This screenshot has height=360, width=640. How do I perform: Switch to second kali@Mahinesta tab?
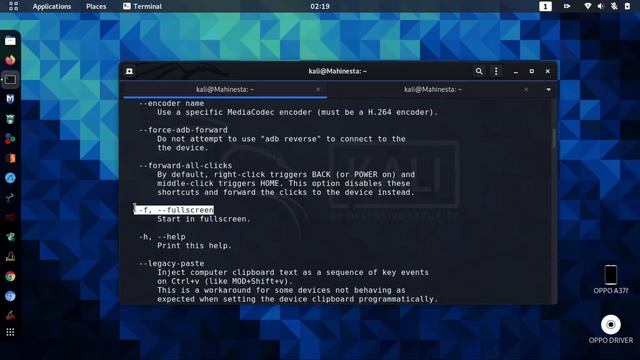coord(433,89)
